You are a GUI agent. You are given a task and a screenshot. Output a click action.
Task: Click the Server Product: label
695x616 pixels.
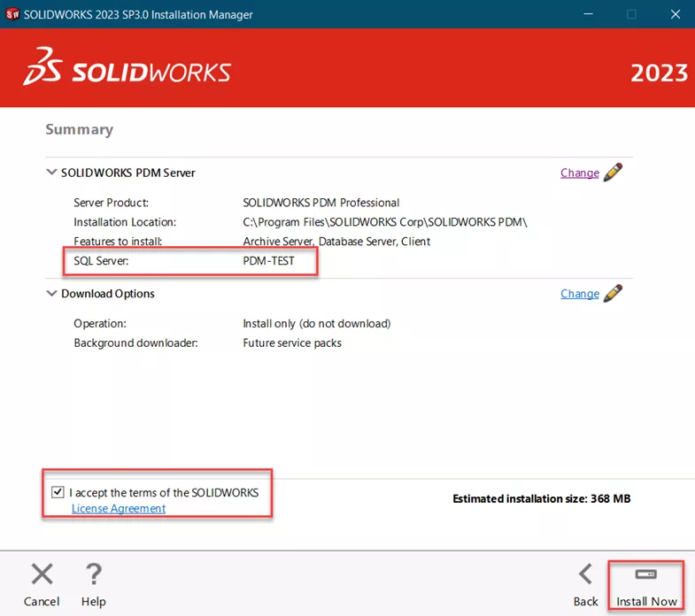(112, 203)
